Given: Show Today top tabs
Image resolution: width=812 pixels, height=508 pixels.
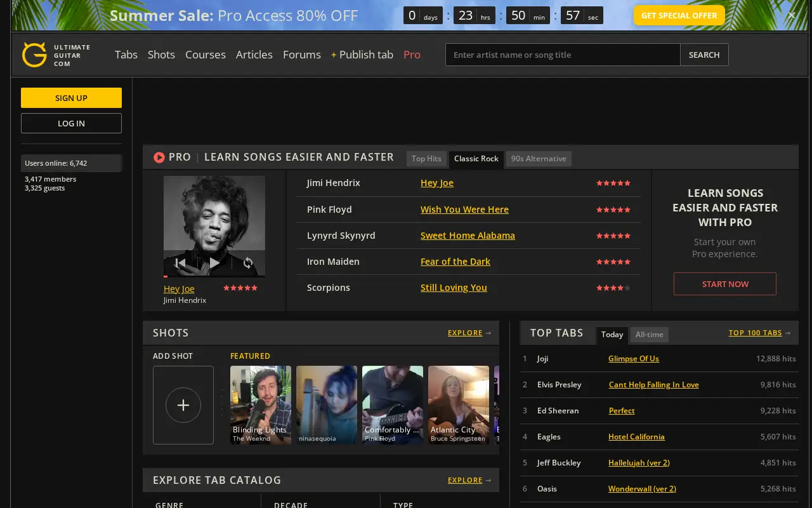Looking at the screenshot, I should click(x=612, y=335).
